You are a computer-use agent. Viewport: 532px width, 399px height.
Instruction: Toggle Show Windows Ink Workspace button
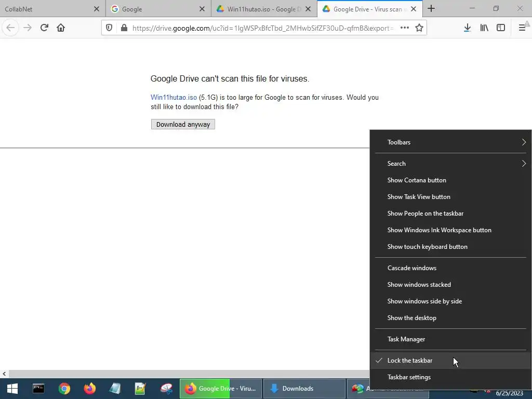450,230
